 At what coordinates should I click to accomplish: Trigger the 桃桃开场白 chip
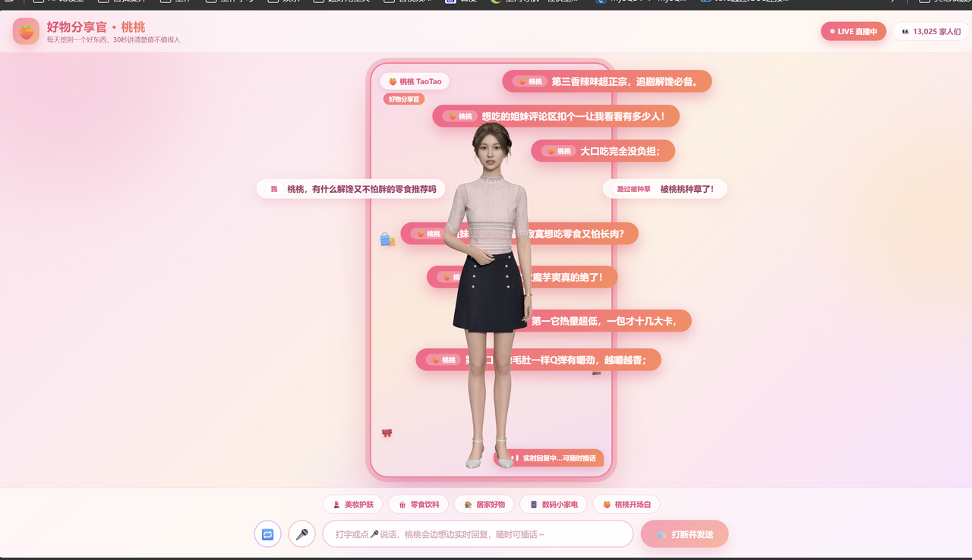click(626, 505)
